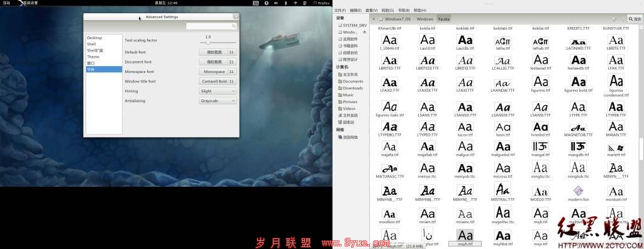The width and height of the screenshot is (644, 249).
Task: Select the LaoUIb.ttf bold font icon
Action: (x=465, y=40)
